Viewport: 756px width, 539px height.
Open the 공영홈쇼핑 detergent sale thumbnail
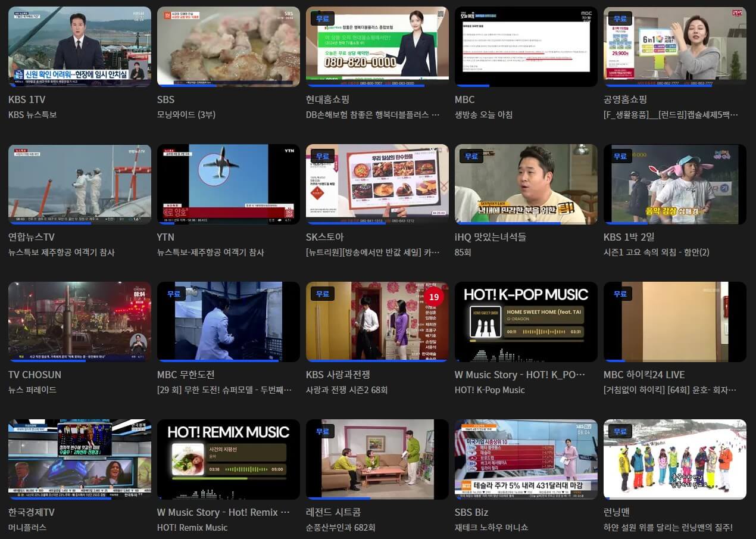[675, 46]
